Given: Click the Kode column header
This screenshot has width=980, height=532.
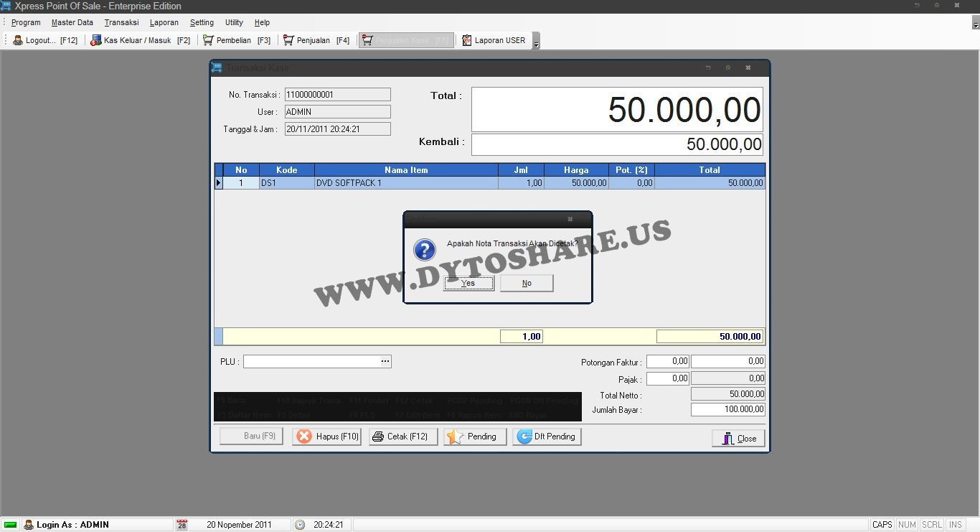Looking at the screenshot, I should click(287, 170).
